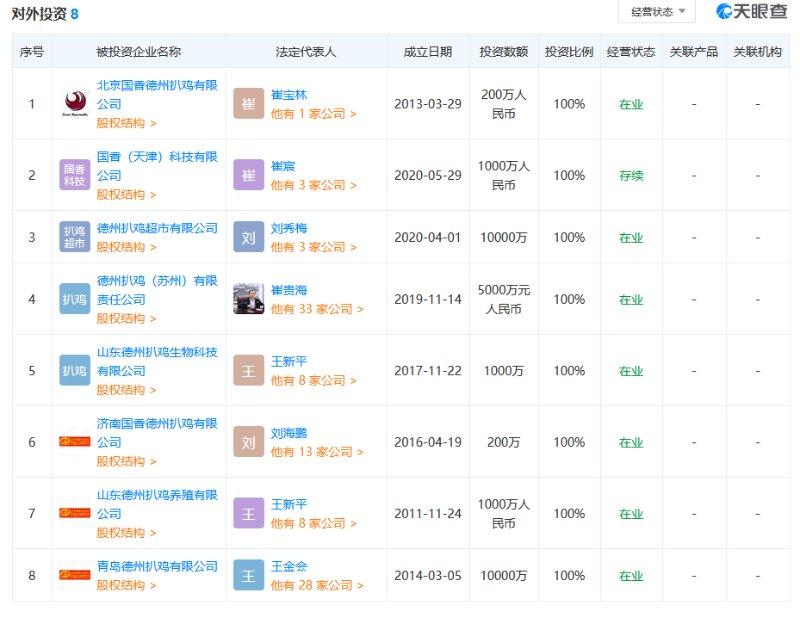Screen dimensions: 800x624
Task: Click the 被投资企业名称 column header
Action: pos(138,52)
